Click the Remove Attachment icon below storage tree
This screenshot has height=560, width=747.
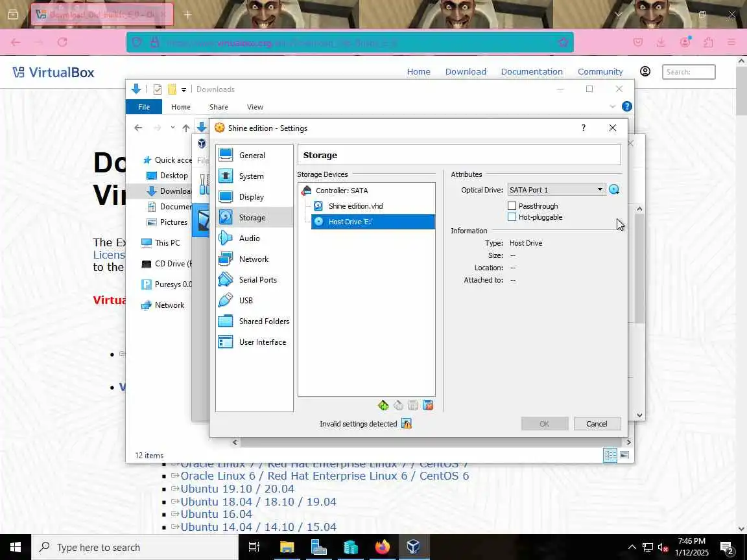pos(428,405)
